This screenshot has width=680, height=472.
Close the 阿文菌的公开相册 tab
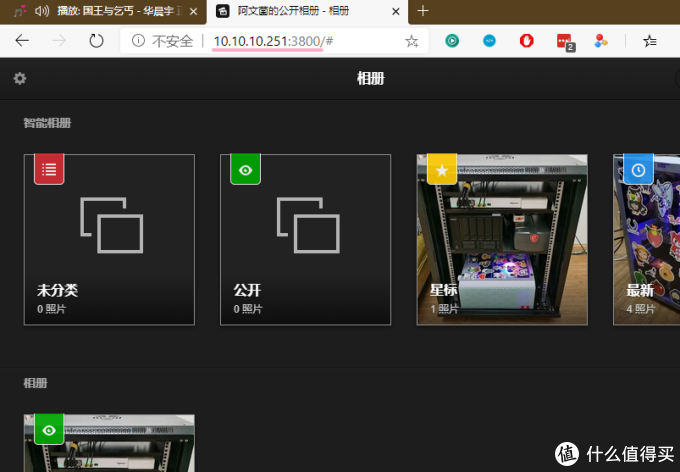click(x=396, y=11)
